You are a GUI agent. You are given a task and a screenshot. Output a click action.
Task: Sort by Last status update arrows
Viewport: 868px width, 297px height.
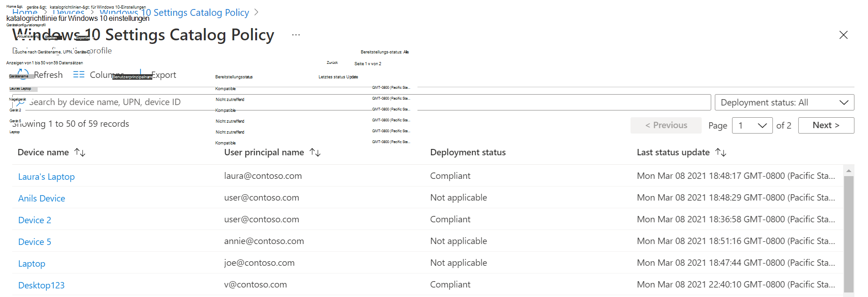[x=721, y=153]
